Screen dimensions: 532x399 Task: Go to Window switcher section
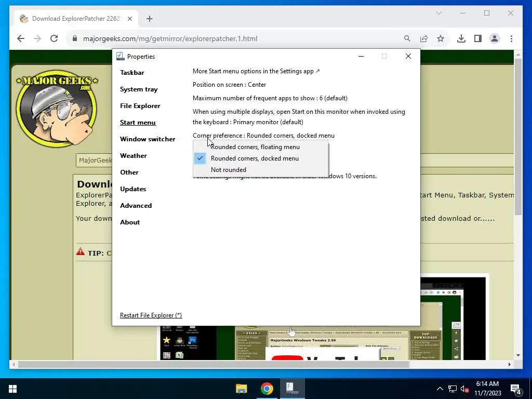click(x=148, y=139)
